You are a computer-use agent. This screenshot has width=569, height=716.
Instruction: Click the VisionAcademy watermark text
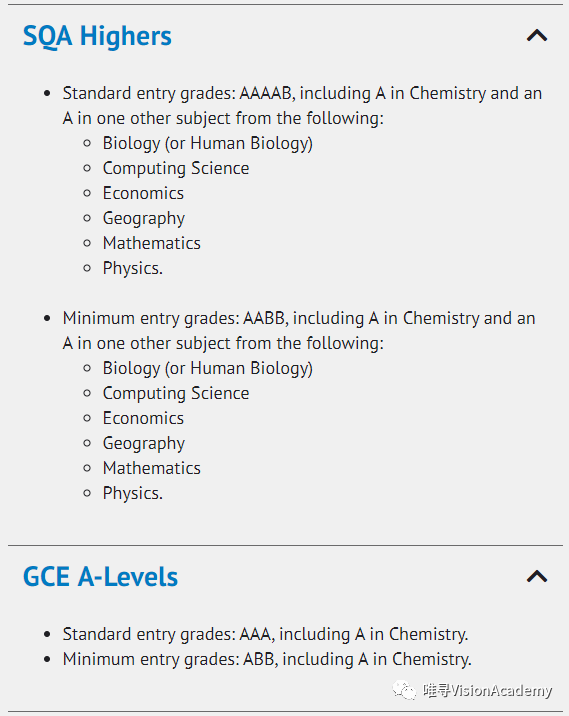(x=487, y=690)
